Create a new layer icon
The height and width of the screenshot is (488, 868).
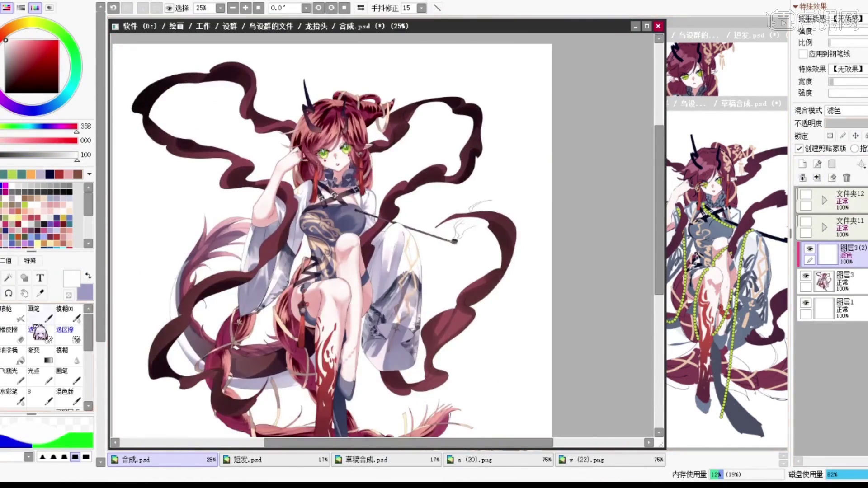[802, 164]
